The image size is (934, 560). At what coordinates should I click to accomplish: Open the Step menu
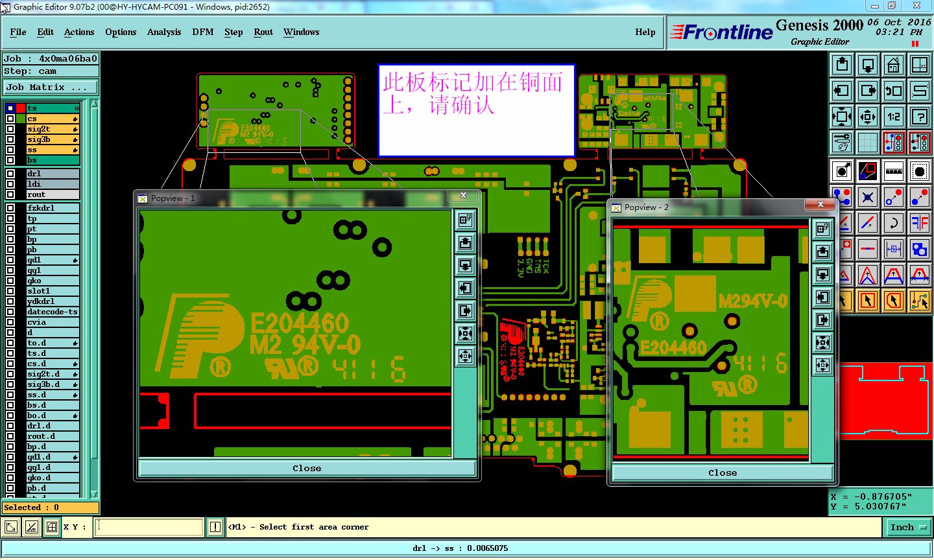click(233, 32)
